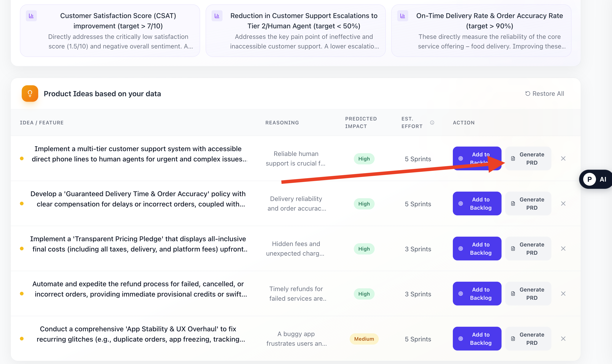Generate PRD for App Stability overhaul
The image size is (612, 364).
(x=528, y=339)
